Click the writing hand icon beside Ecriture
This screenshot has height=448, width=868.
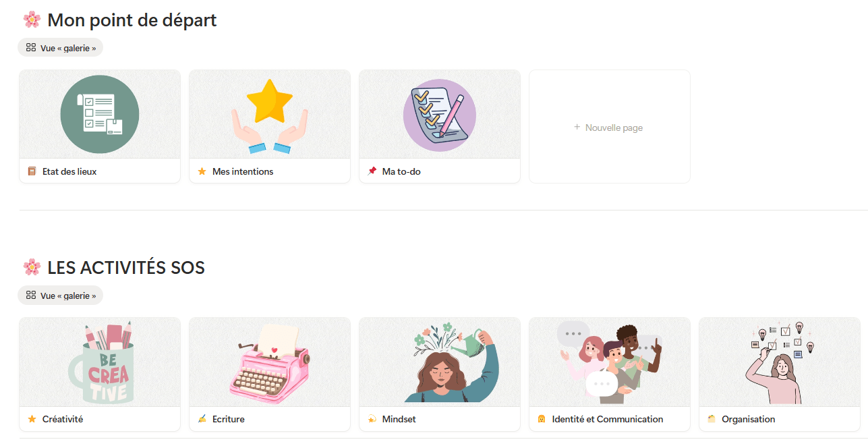[x=202, y=419]
